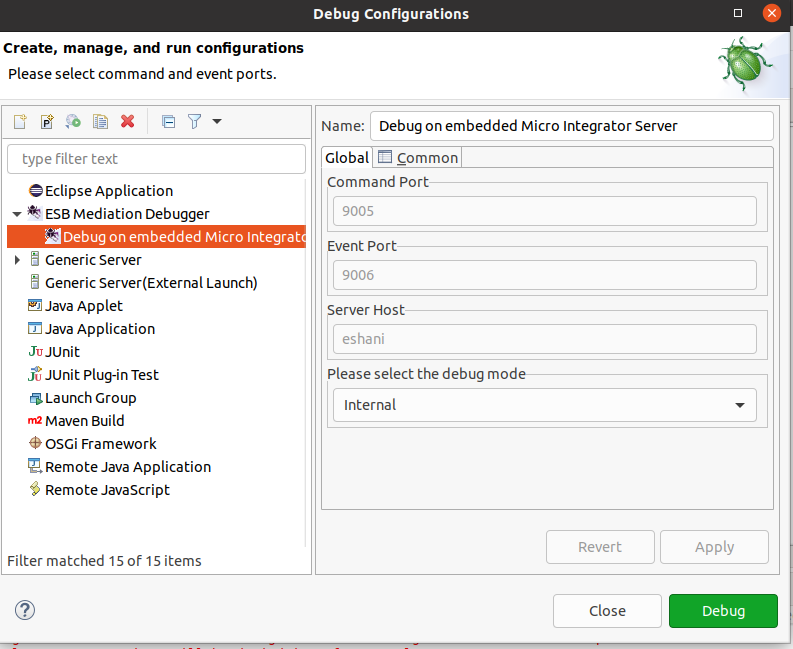The image size is (793, 649).
Task: Switch to the Global tab
Action: pos(347,158)
